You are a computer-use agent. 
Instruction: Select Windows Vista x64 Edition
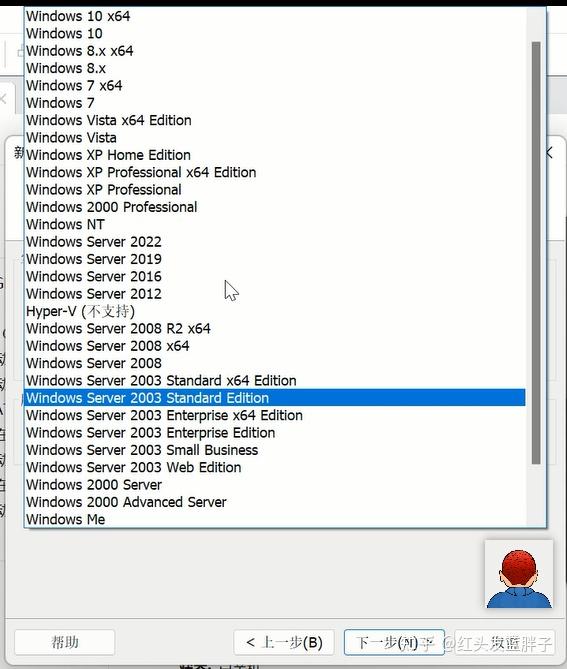click(x=275, y=120)
